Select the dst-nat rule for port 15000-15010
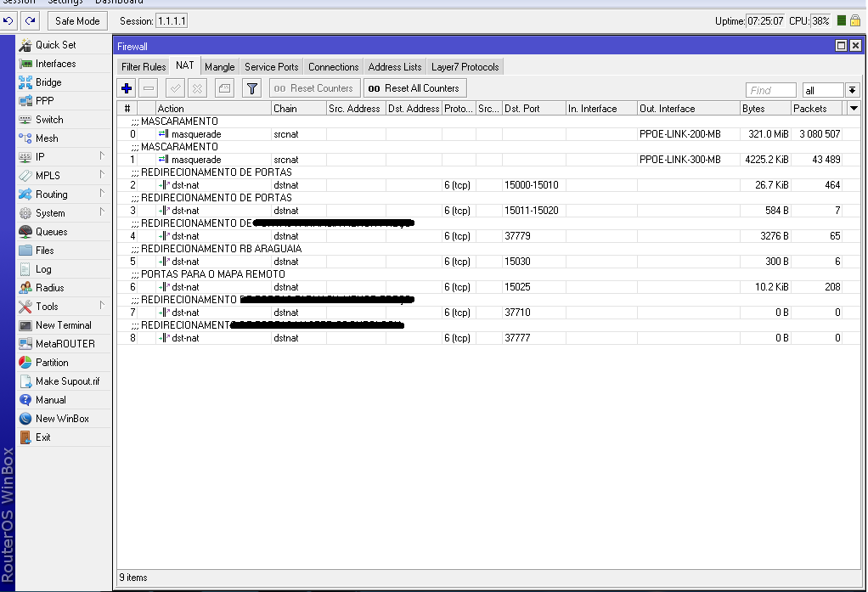The image size is (868, 592). point(488,185)
